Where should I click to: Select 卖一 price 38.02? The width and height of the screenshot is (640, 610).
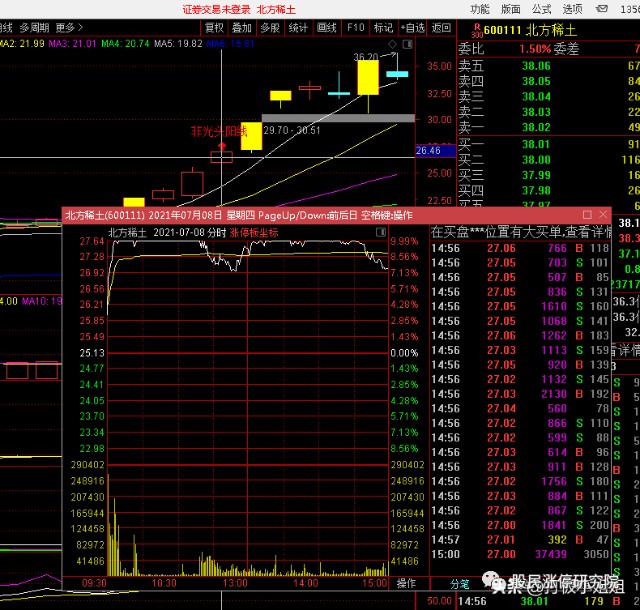tap(536, 127)
